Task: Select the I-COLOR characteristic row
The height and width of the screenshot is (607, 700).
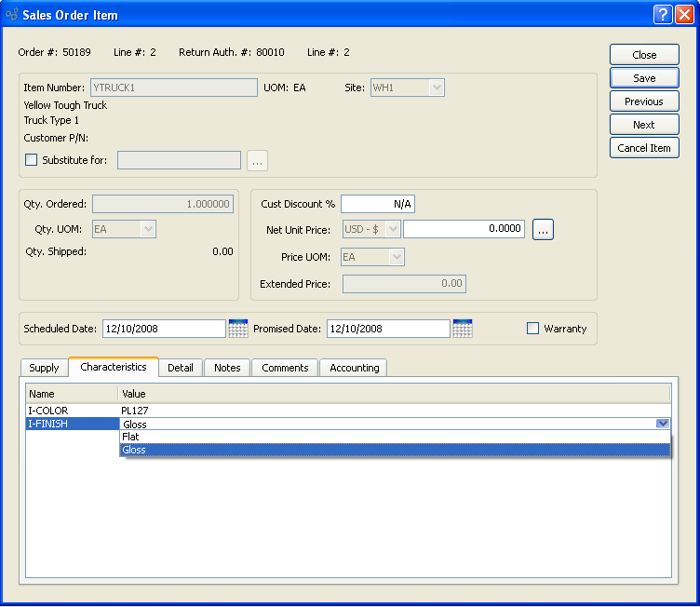Action: point(48,410)
